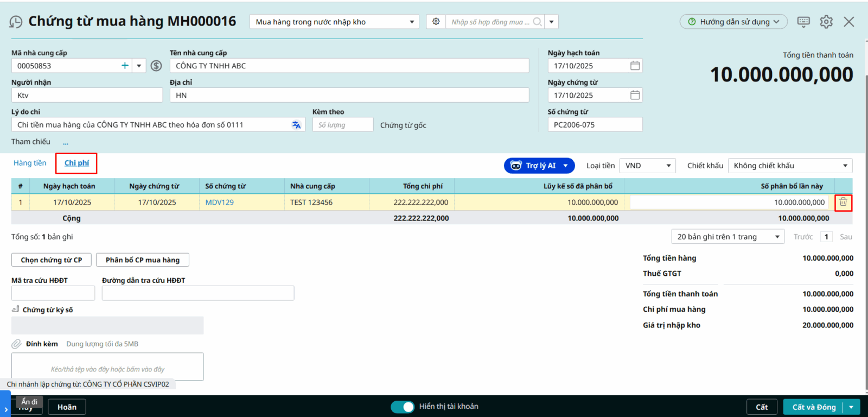Viewport: 868px width, 417px height.
Task: Open the calendar for Ngày chứng từ
Action: [635, 95]
